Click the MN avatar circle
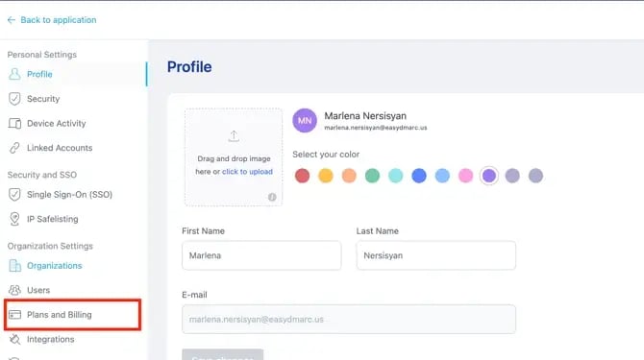644x360 pixels. tap(305, 121)
